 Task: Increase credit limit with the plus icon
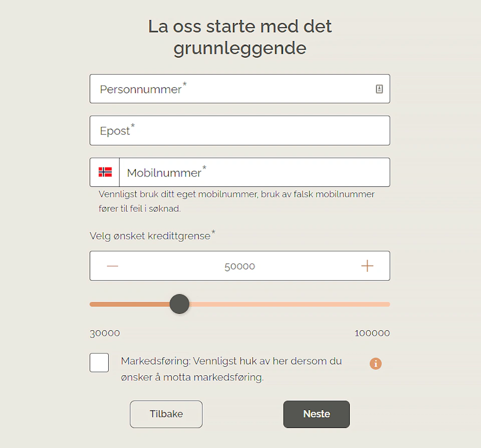(367, 266)
